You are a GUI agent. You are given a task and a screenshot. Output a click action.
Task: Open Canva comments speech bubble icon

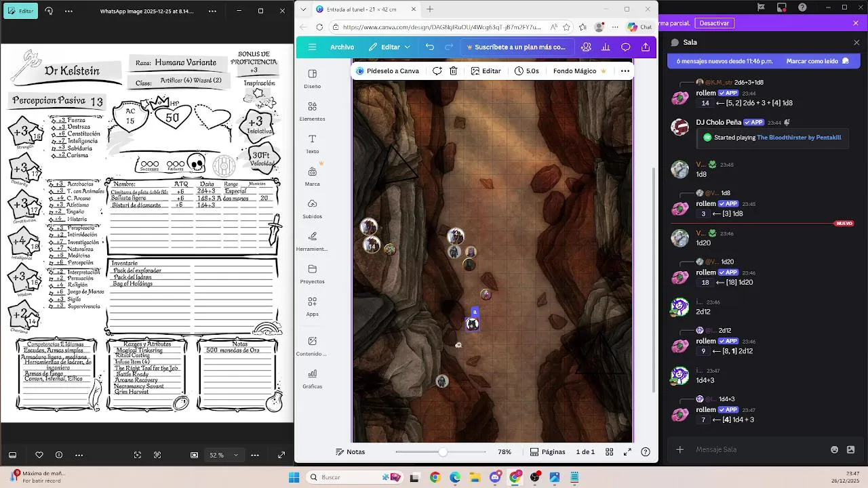pyautogui.click(x=626, y=47)
